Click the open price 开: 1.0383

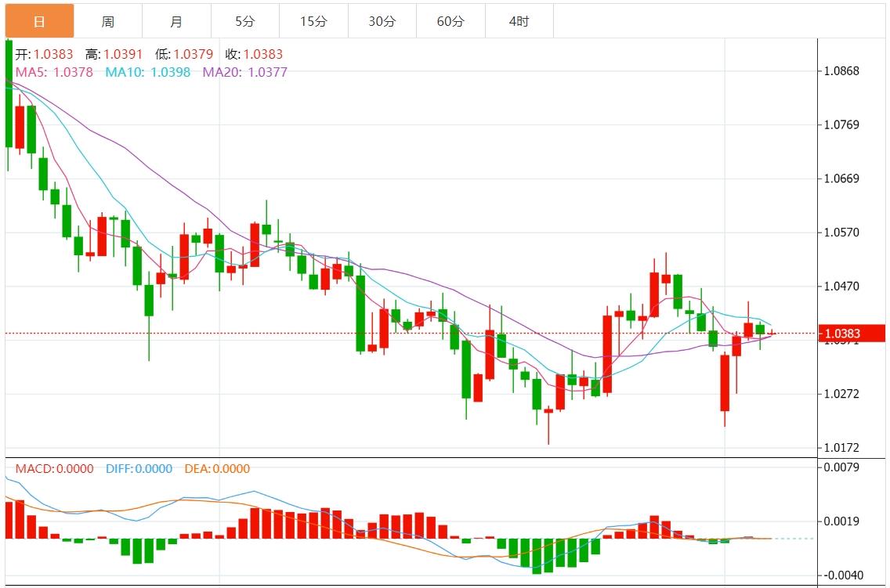click(x=45, y=54)
